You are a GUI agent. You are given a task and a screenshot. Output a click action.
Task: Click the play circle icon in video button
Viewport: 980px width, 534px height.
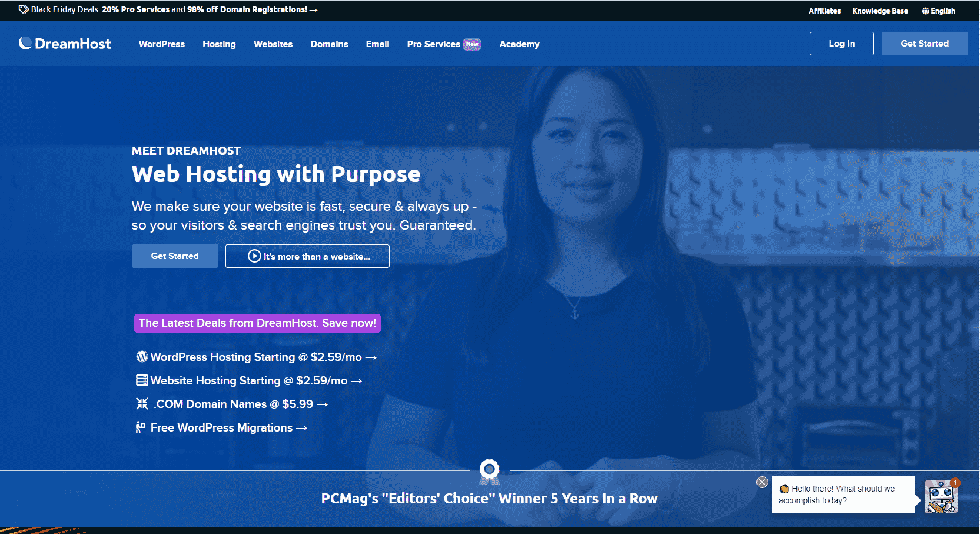pos(254,256)
